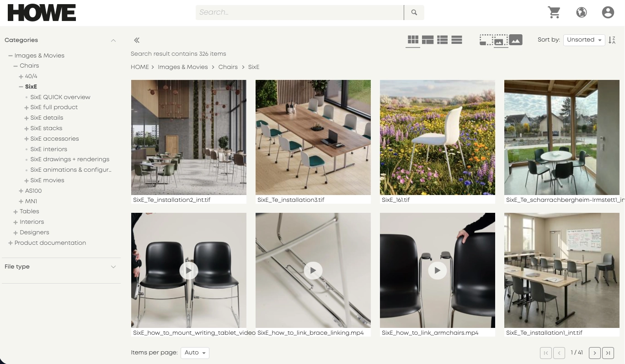
Task: Expand the Tables category node
Action: coord(16,211)
